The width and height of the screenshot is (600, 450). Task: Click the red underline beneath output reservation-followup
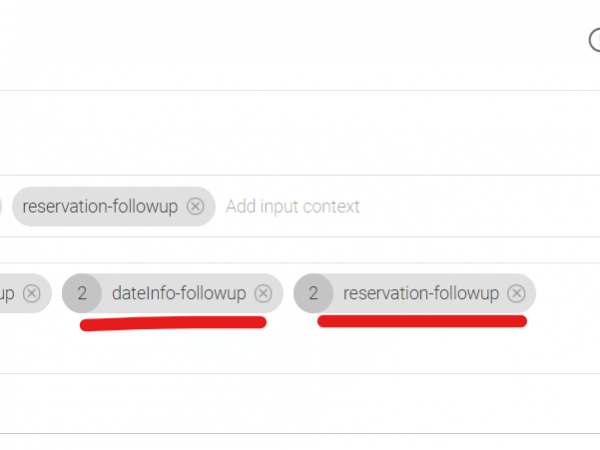click(x=420, y=321)
